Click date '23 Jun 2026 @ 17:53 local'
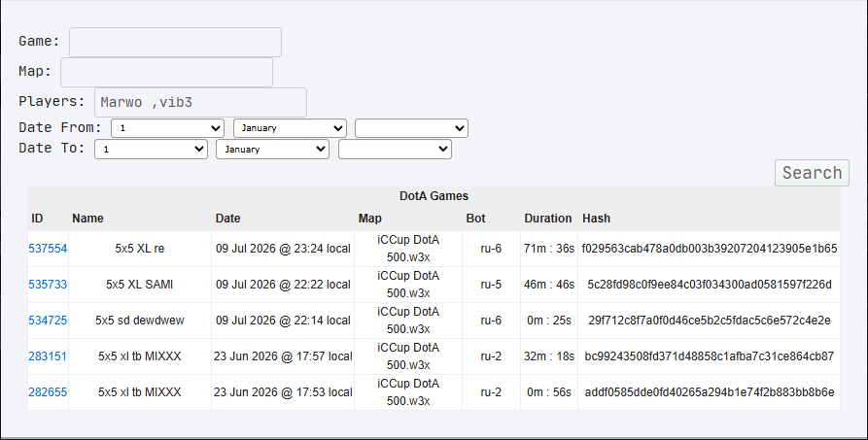The image size is (868, 440). pos(283,392)
